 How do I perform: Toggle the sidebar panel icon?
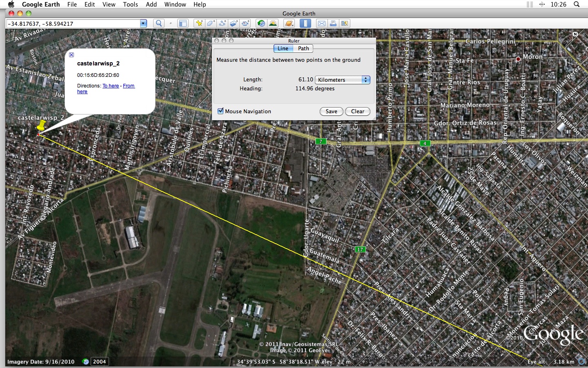(183, 23)
